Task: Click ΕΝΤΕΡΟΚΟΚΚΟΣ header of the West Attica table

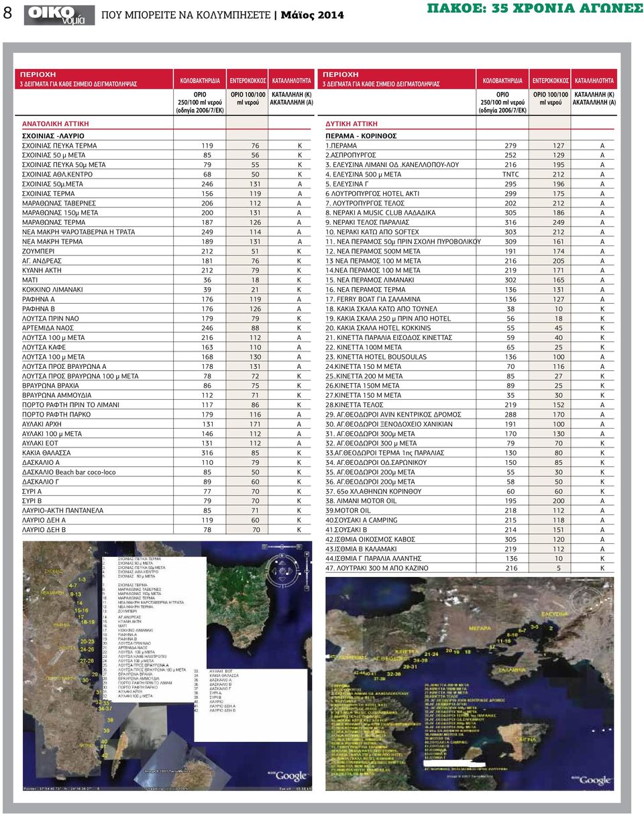Action: tap(549, 80)
